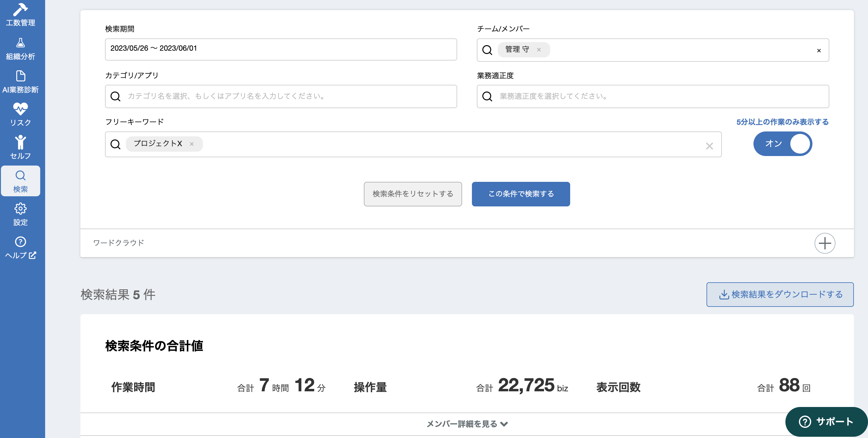The image size is (868, 438).
Task: Remove the プロジェクトX keyword tag
Action: [x=192, y=144]
